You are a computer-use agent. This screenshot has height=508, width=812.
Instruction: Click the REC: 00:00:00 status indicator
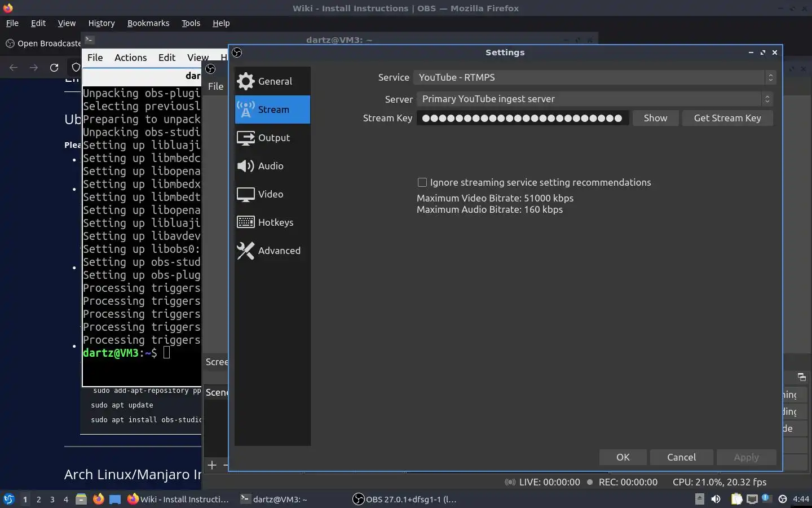click(622, 482)
